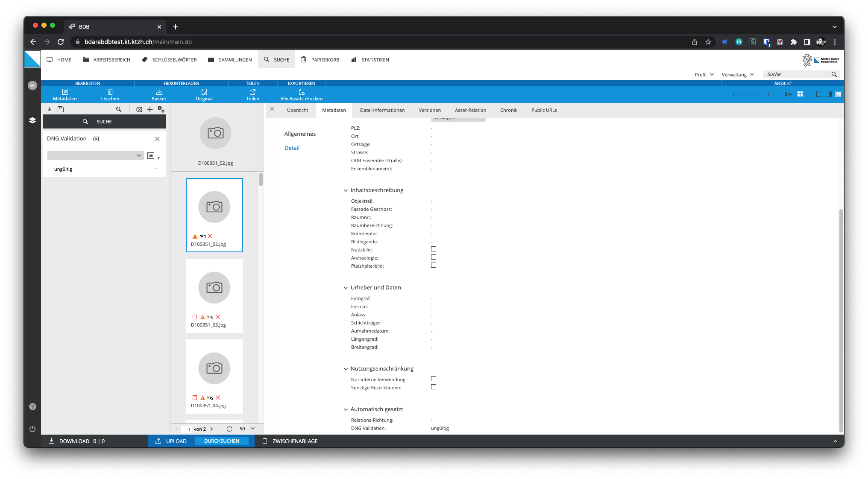Open the UPLOAD panel

tap(171, 441)
